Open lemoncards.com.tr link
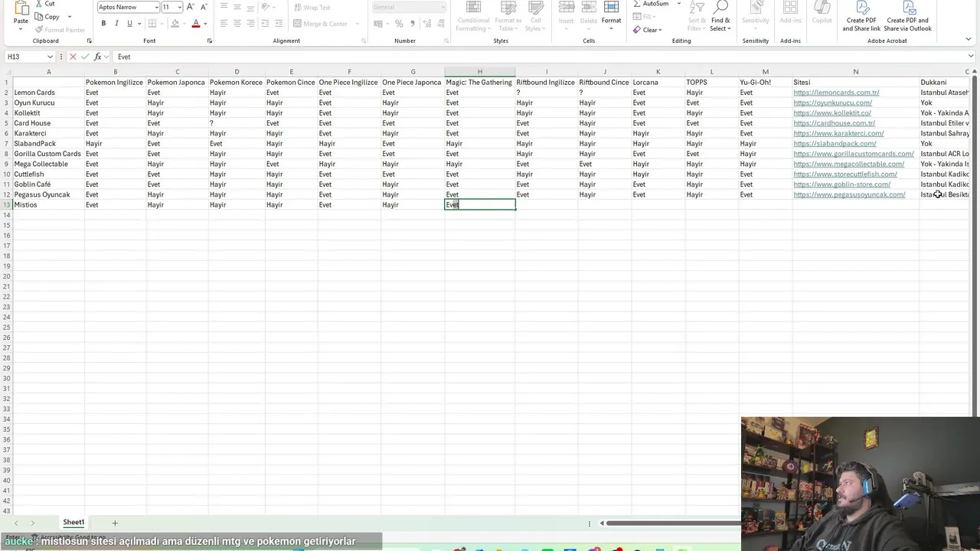The width and height of the screenshot is (980, 551). [x=836, y=93]
